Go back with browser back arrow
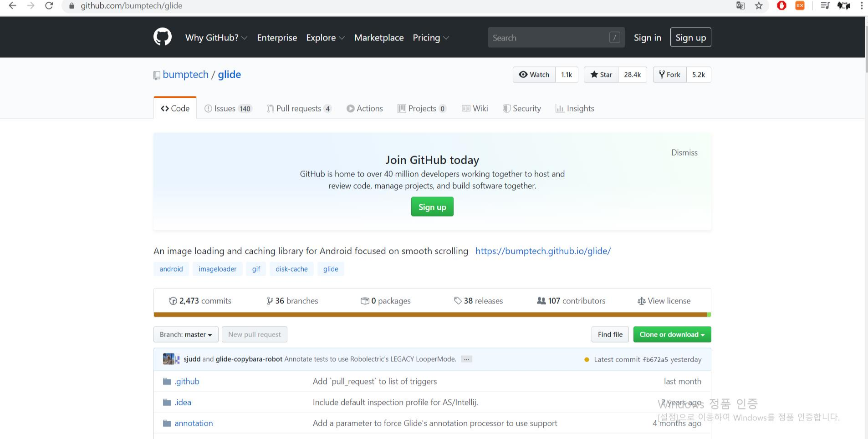The width and height of the screenshot is (868, 439). (x=12, y=5)
